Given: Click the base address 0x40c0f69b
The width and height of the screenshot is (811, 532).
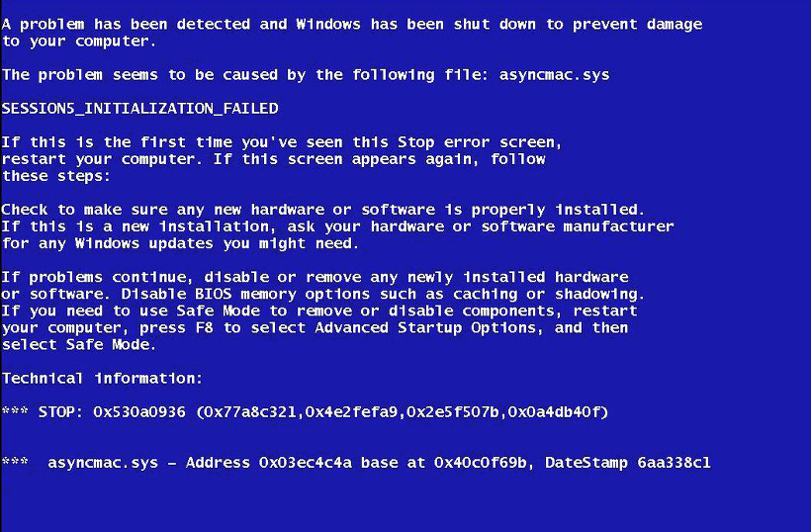Looking at the screenshot, I should pos(481,462).
